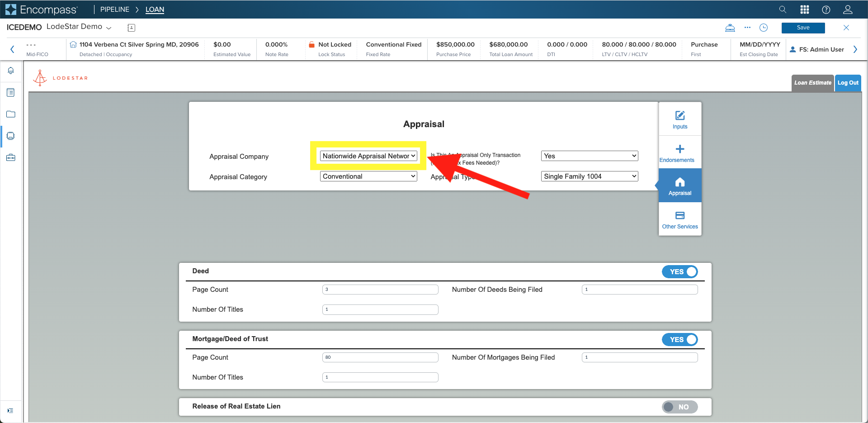Open the Appraisal Company dropdown

(x=368, y=156)
